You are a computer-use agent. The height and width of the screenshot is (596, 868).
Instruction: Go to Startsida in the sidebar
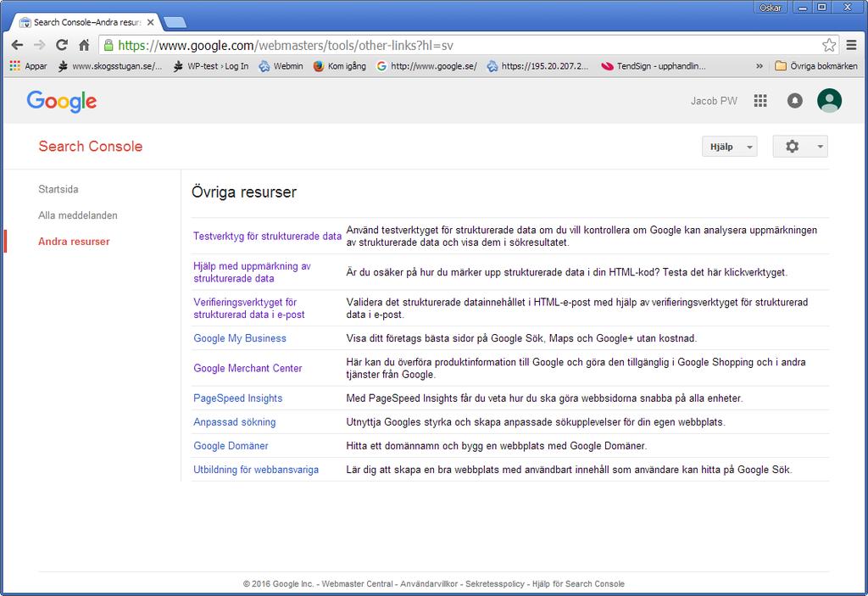pyautogui.click(x=58, y=189)
